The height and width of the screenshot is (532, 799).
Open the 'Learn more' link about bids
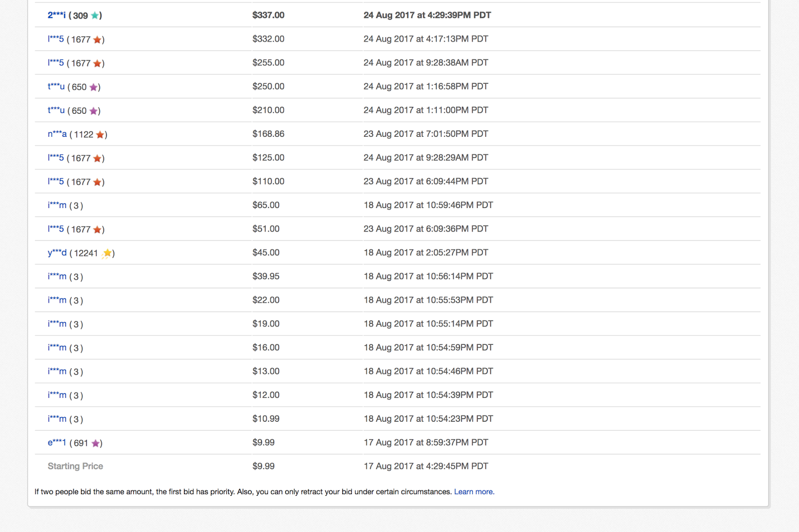point(474,492)
